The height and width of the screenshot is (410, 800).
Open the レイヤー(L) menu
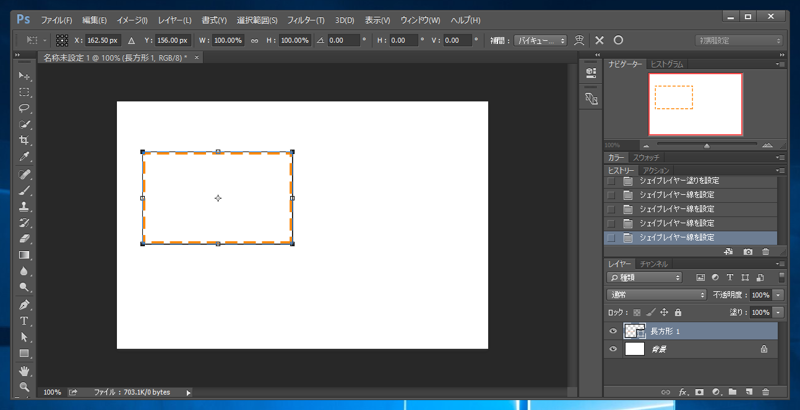coord(174,20)
